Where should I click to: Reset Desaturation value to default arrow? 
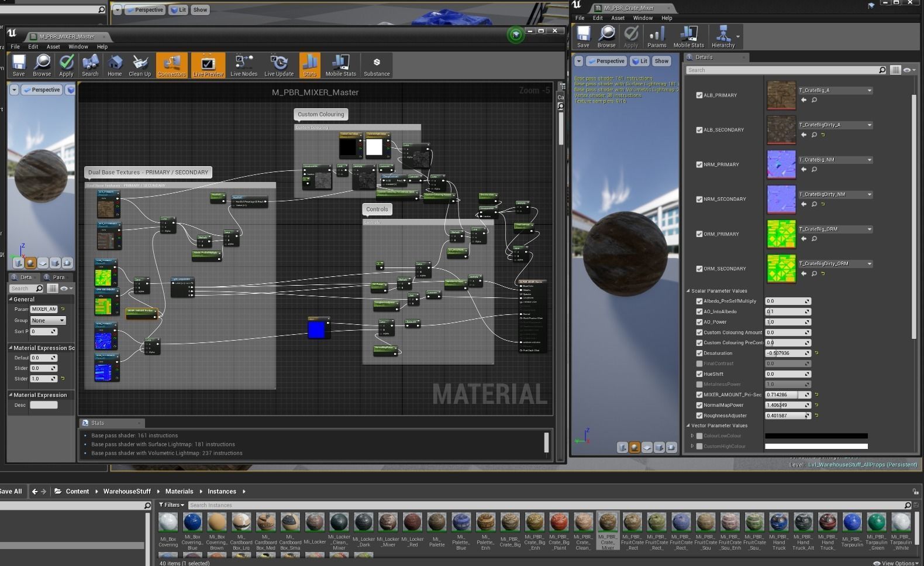coord(816,353)
